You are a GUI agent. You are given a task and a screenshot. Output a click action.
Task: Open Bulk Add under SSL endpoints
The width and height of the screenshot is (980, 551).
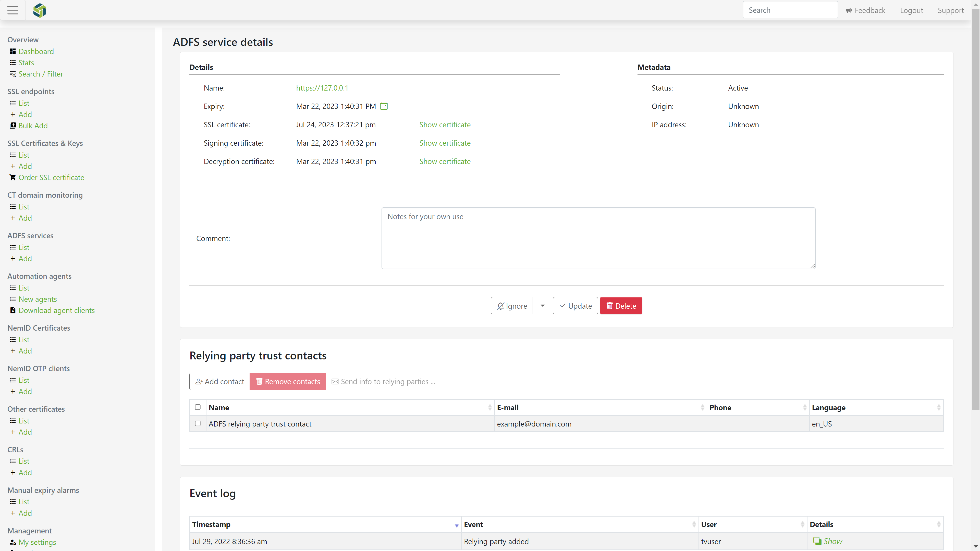coord(33,126)
